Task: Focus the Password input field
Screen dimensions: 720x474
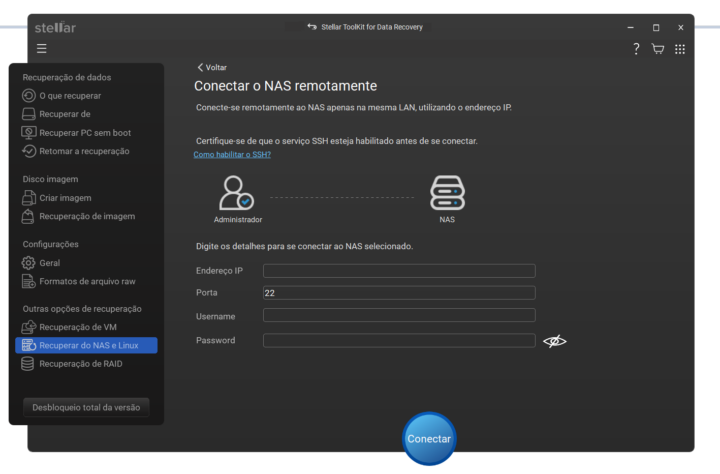Action: 399,340
